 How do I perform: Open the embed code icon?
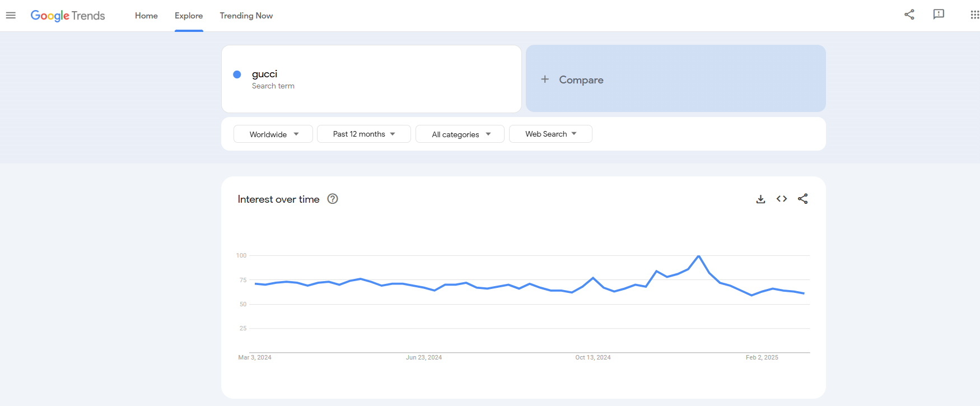782,199
